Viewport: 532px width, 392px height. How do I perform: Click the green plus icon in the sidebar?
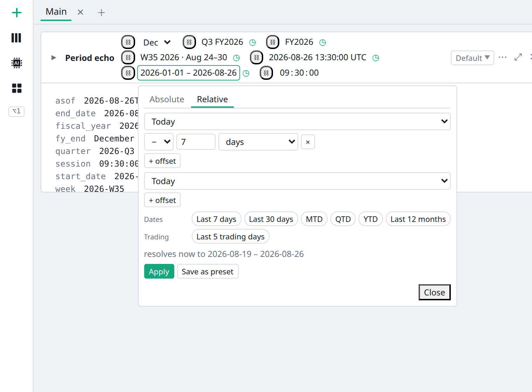pyautogui.click(x=16, y=13)
